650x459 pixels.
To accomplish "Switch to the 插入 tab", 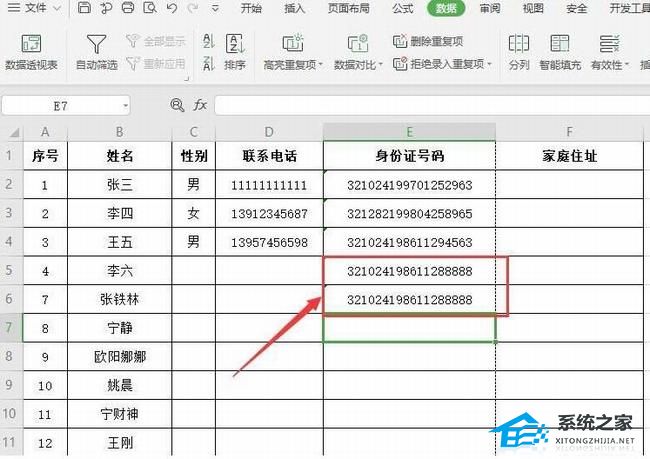I will pos(294,8).
